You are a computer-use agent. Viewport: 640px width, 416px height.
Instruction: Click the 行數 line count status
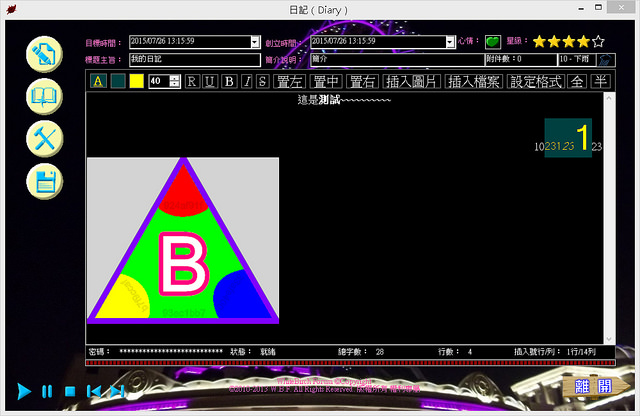coord(455,351)
